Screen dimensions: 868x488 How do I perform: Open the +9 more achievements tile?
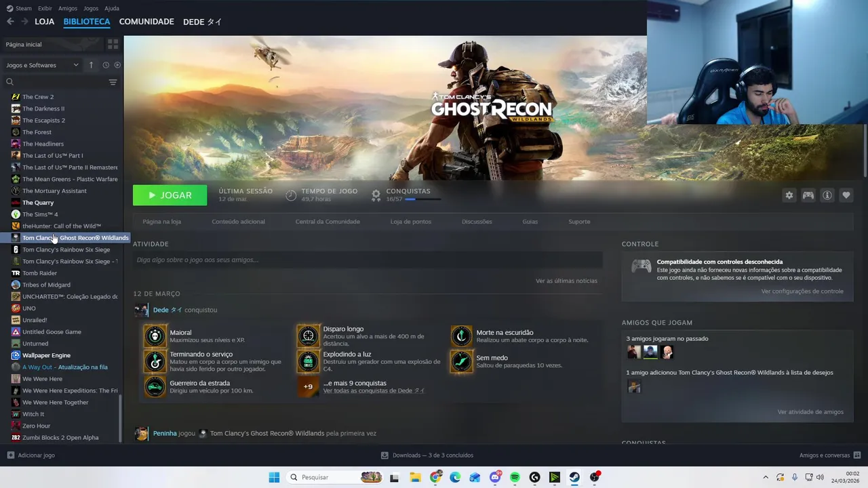309,386
